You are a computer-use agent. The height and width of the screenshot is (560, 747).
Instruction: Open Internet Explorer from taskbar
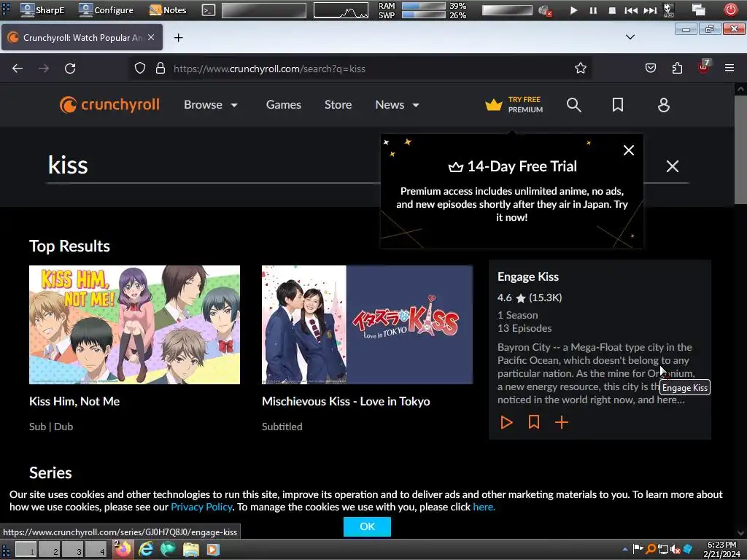(146, 550)
